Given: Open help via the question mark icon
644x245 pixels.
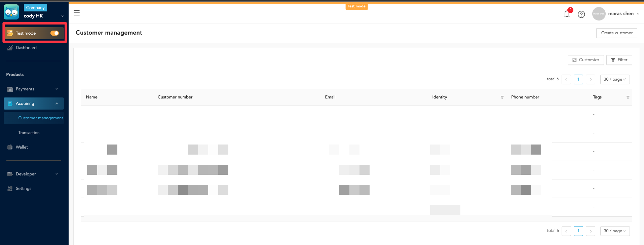Looking at the screenshot, I should point(581,14).
